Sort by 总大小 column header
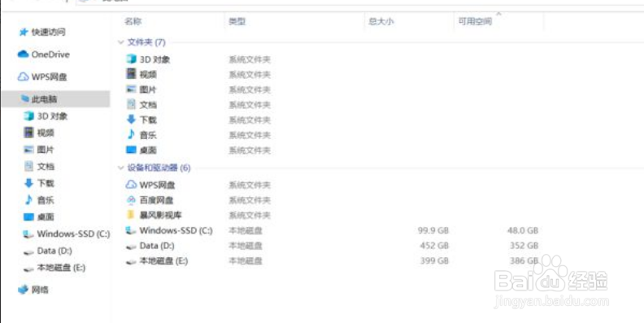Image resolution: width=644 pixels, height=323 pixels. tap(381, 21)
